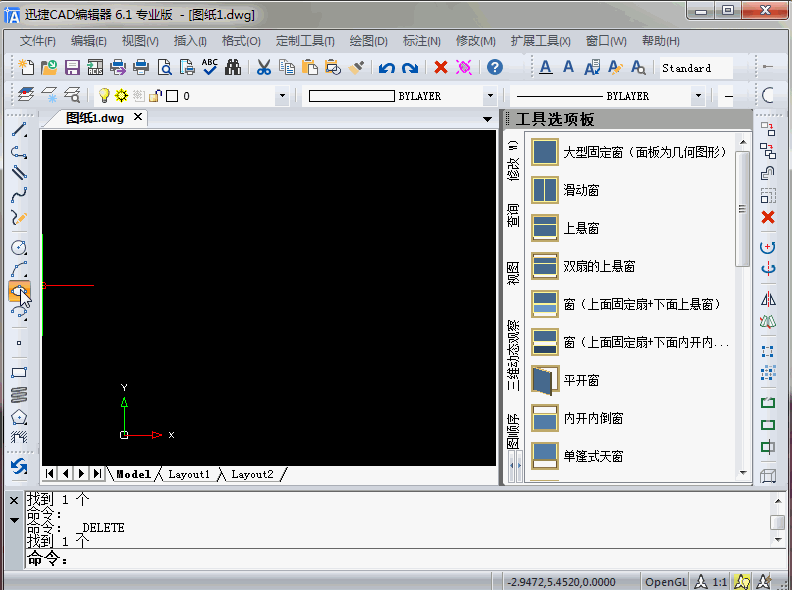Run spell check with the ABC icon
Viewport: 792px width, 590px height.
tap(210, 67)
